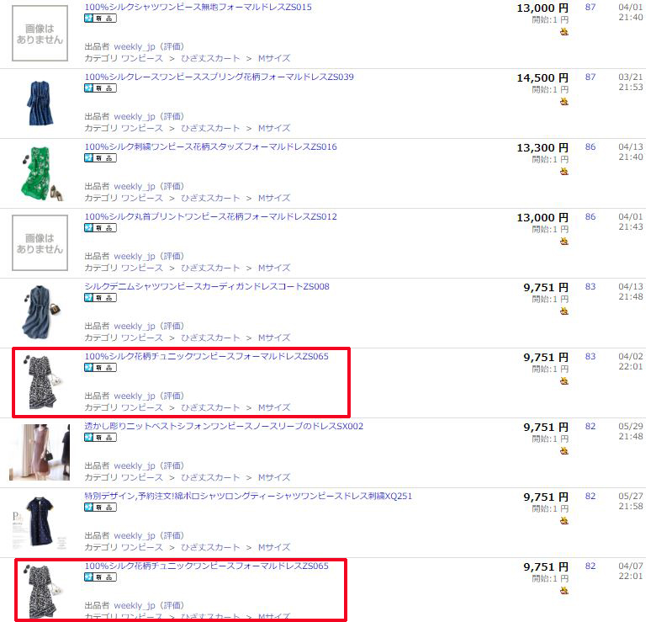Click the new-item badge under the ZS016 listing
This screenshot has height=622, width=672.
(100, 158)
